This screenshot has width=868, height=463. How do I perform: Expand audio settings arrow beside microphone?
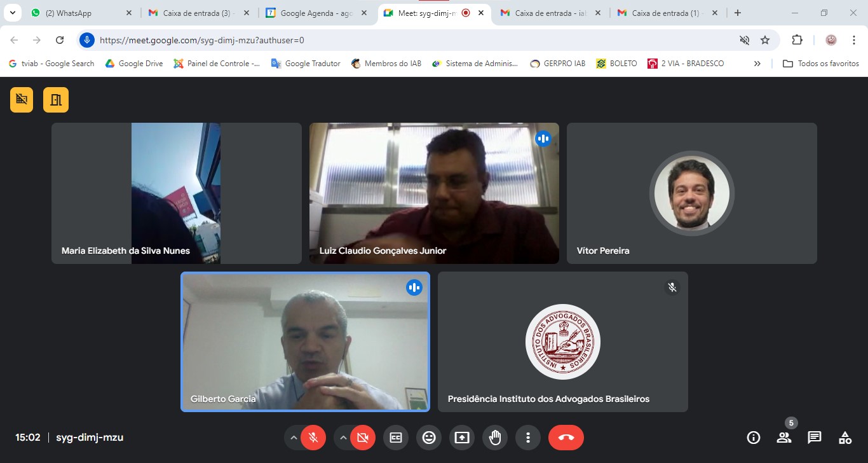point(294,438)
